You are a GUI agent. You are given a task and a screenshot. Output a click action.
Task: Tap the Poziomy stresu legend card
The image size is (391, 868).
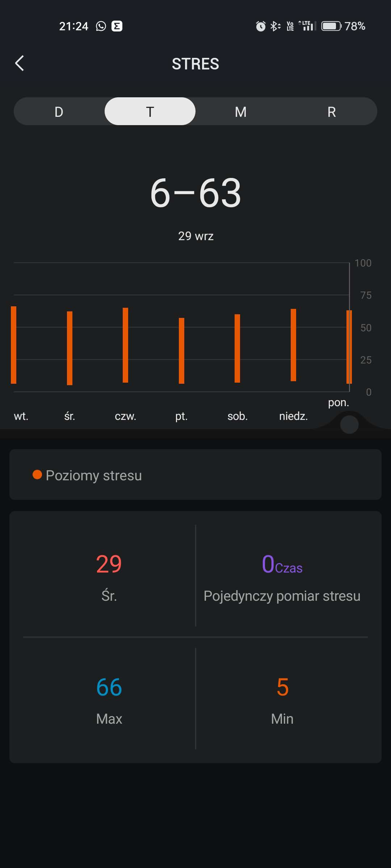point(195,475)
